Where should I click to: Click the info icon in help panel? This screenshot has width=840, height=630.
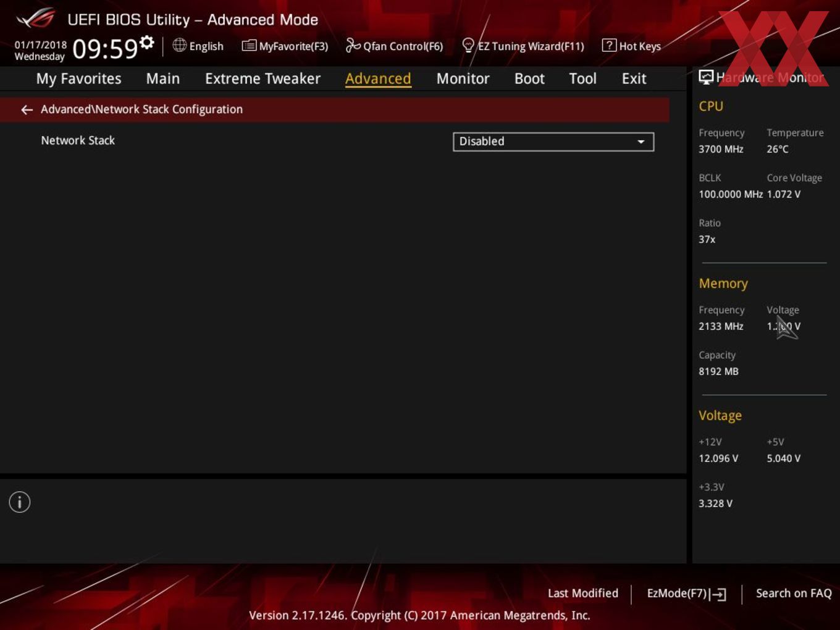(20, 502)
